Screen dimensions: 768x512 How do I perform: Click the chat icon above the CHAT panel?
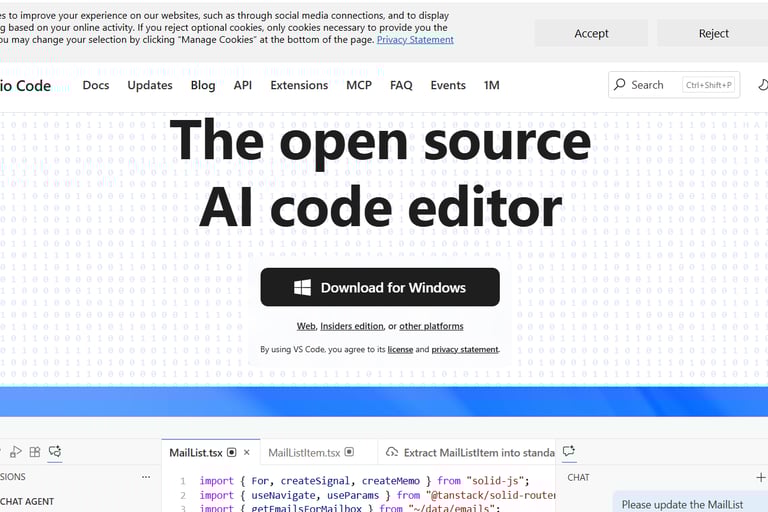coord(569,451)
